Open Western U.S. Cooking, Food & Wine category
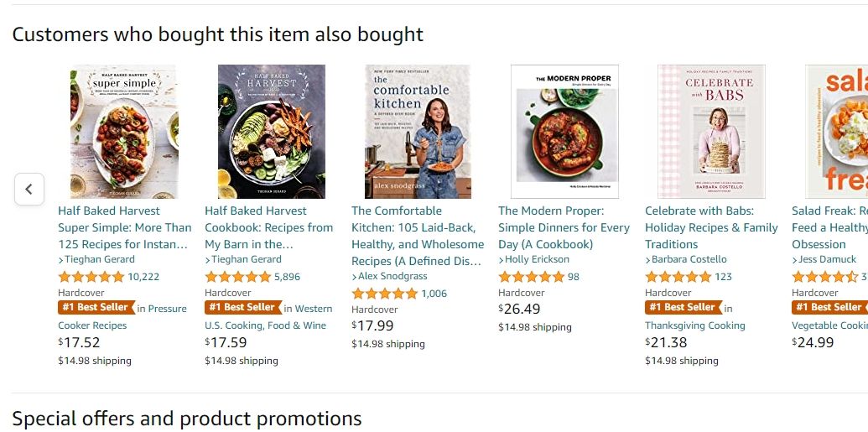The width and height of the screenshot is (868, 432). (x=265, y=325)
